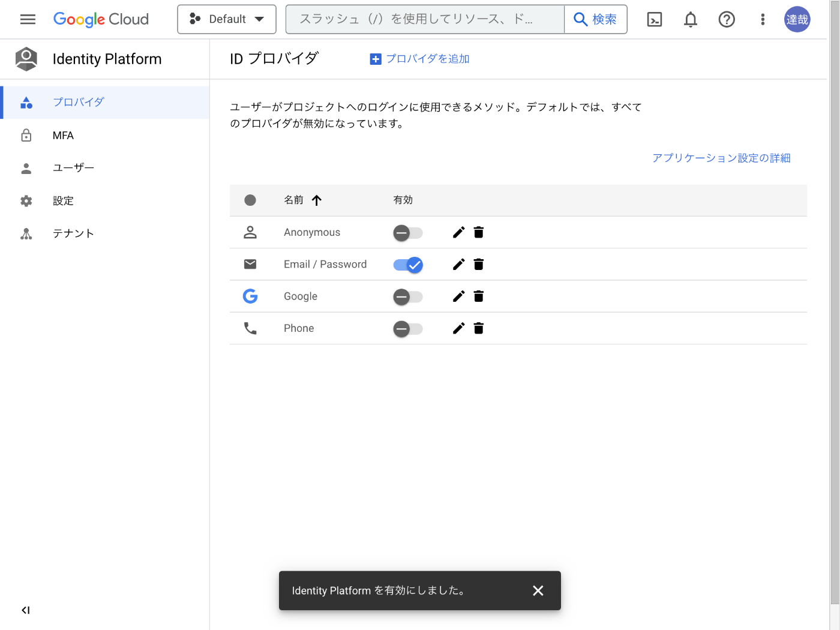Enable the Google provider switch

point(408,296)
